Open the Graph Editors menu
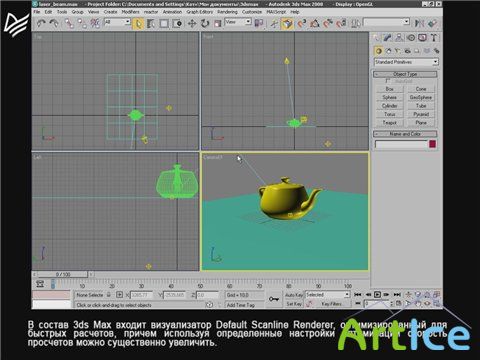 coord(199,12)
